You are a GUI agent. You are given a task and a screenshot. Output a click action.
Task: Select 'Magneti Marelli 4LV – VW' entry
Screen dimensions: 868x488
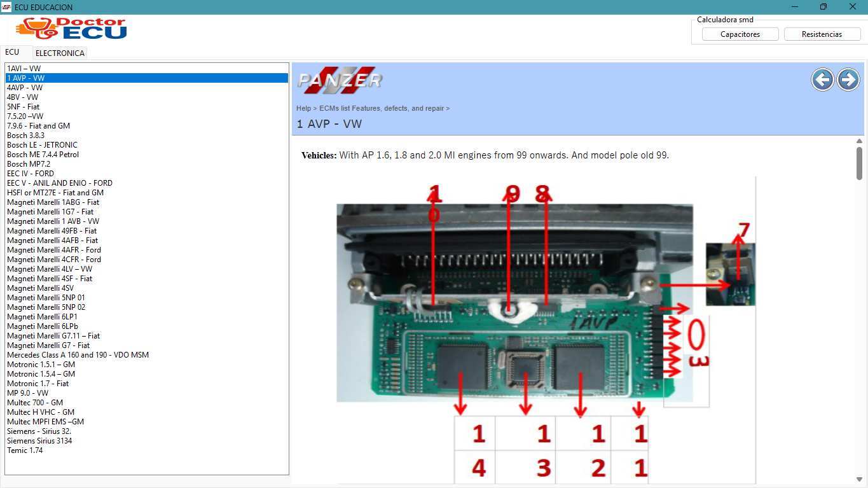[x=147, y=268]
